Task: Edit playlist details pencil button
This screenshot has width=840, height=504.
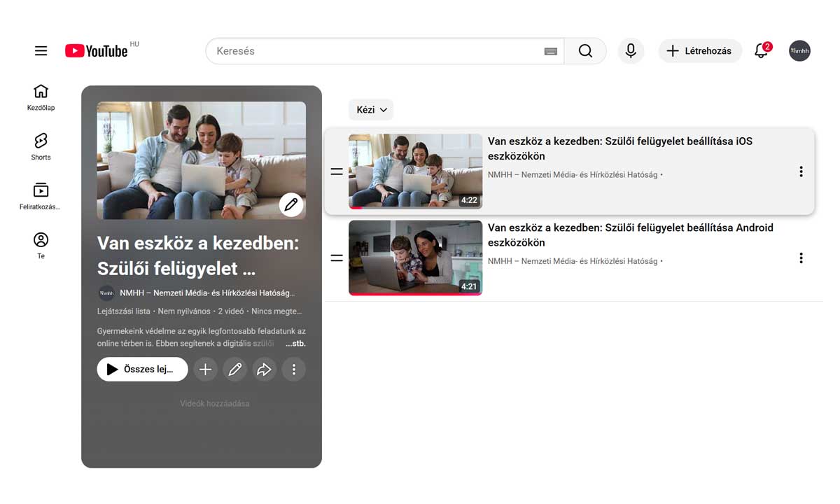Action: point(234,370)
